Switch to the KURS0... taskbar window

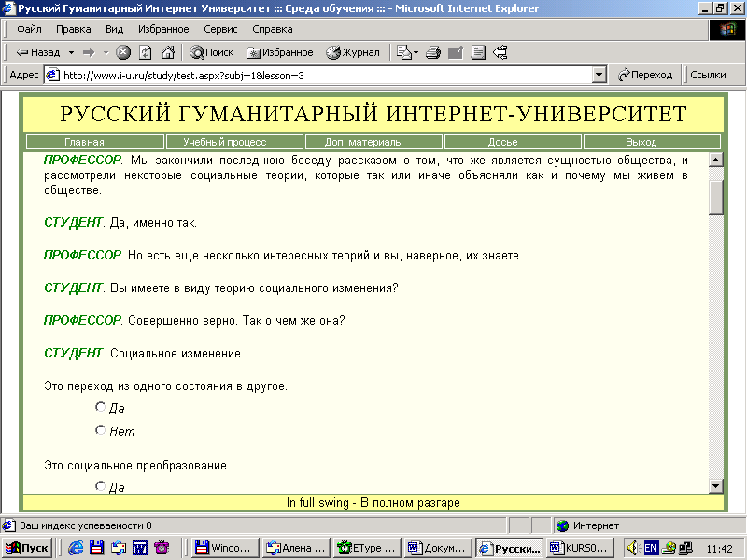[x=579, y=548]
